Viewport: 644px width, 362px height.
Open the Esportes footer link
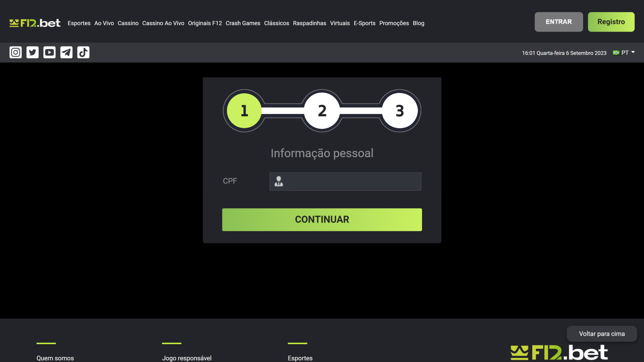point(300,358)
